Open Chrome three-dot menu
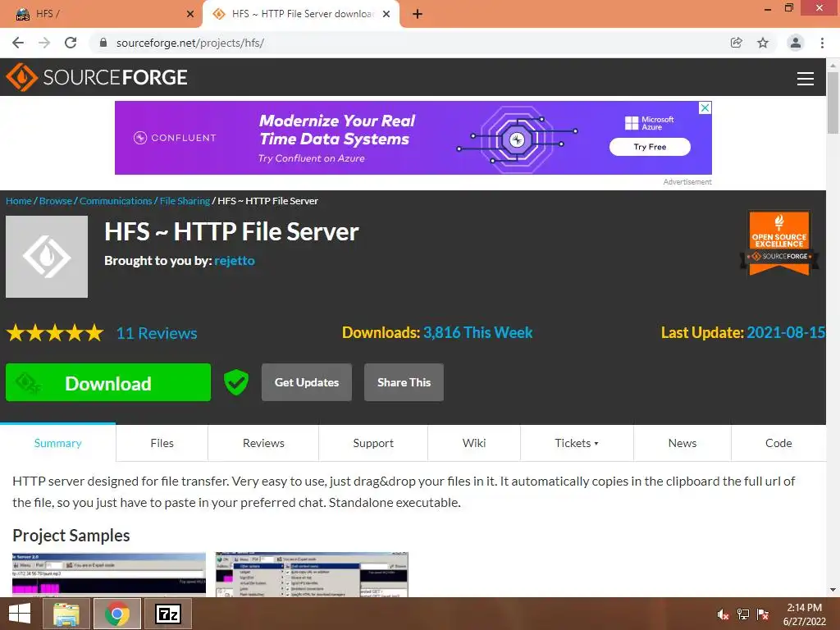This screenshot has height=630, width=840. click(822, 43)
